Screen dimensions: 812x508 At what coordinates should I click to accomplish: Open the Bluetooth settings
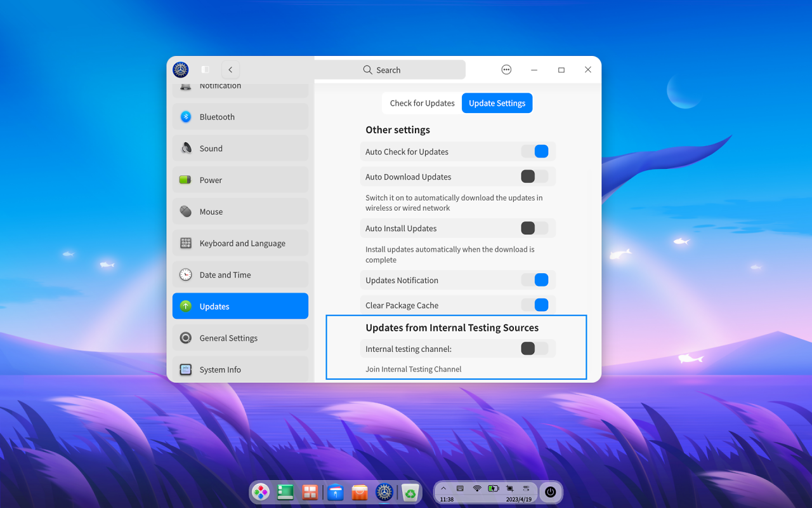coord(240,117)
